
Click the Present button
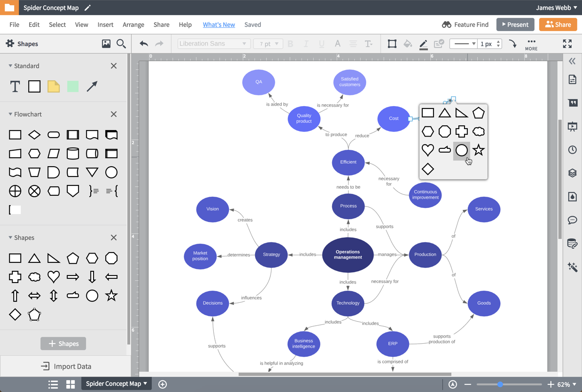[515, 24]
